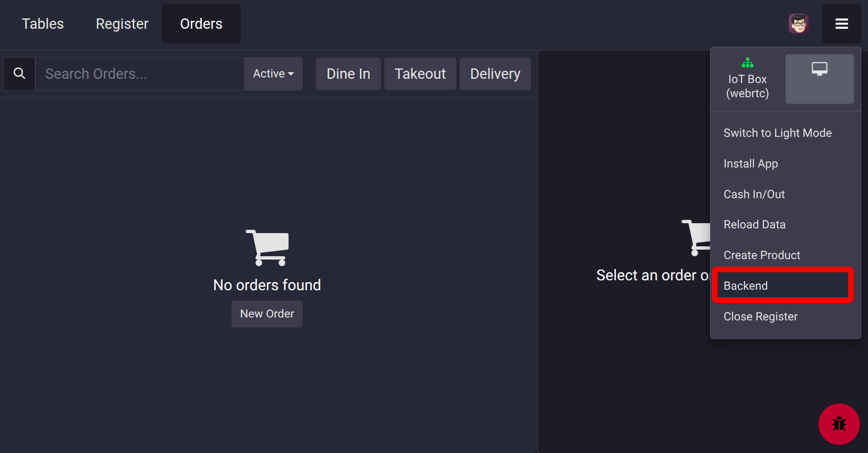
Task: Click the IoT Box network icon
Action: click(747, 63)
